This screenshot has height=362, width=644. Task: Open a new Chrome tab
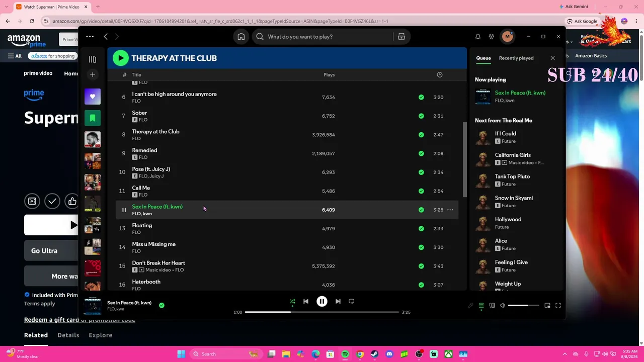[x=98, y=7]
